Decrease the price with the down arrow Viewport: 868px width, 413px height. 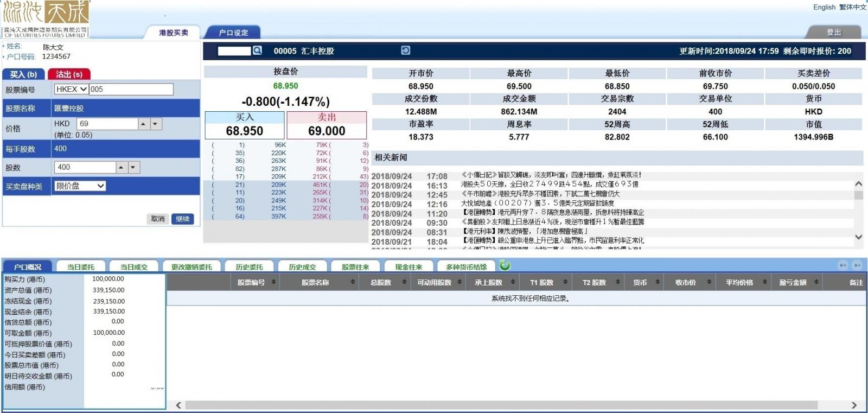point(156,124)
